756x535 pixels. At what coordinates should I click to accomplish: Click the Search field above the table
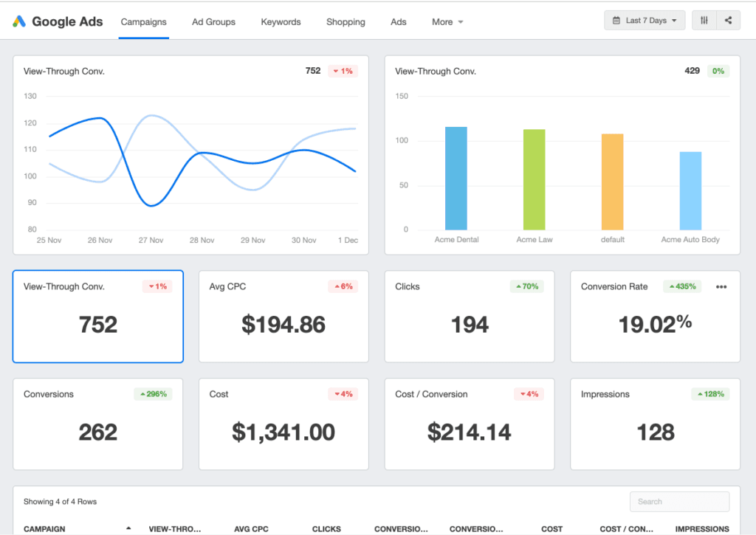point(678,501)
